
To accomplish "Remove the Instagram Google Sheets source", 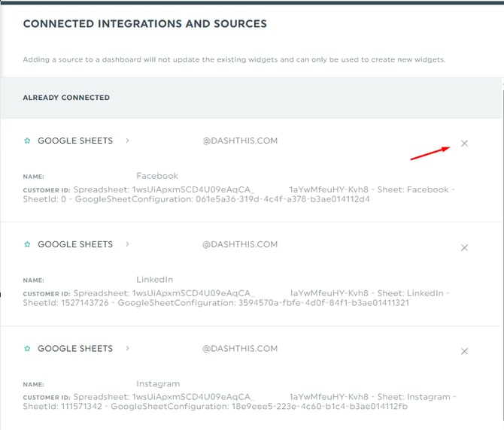I will [464, 351].
